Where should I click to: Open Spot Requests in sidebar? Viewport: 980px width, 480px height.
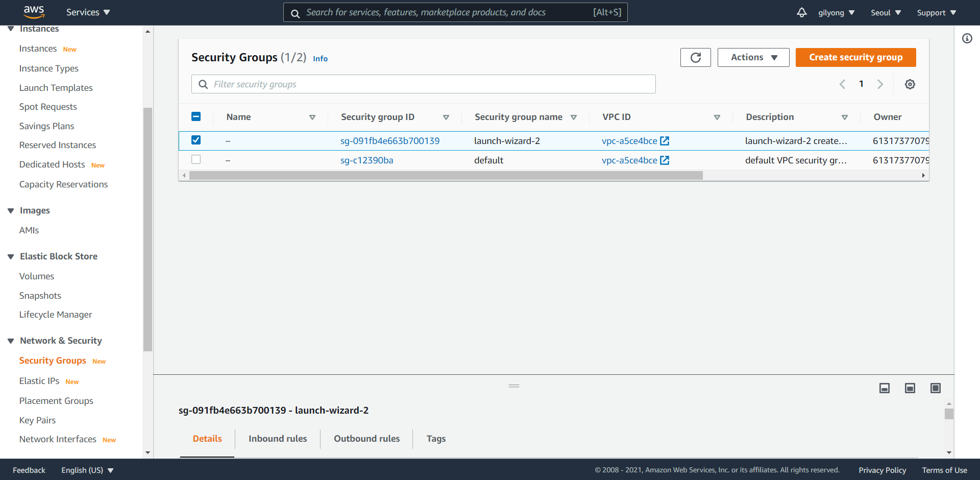pyautogui.click(x=48, y=107)
